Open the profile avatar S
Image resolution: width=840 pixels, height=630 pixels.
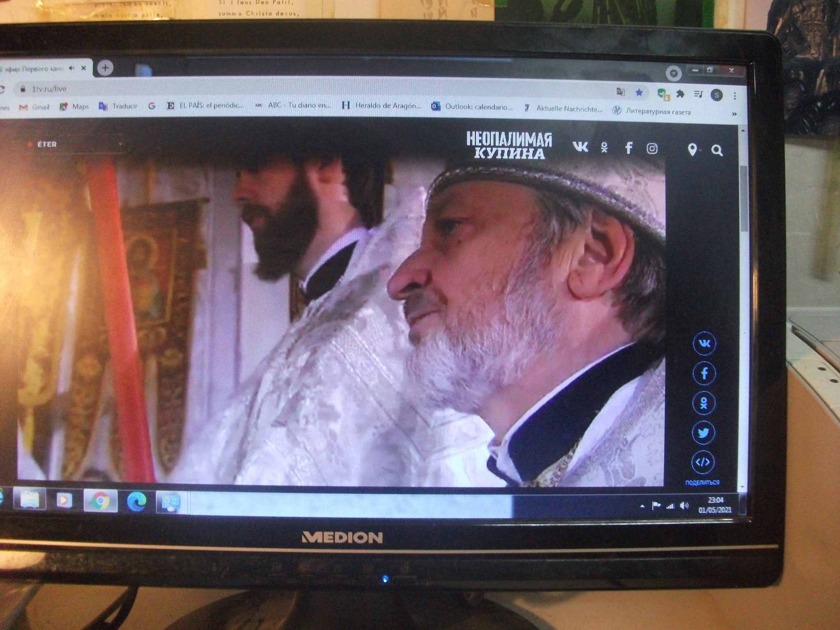[717, 95]
